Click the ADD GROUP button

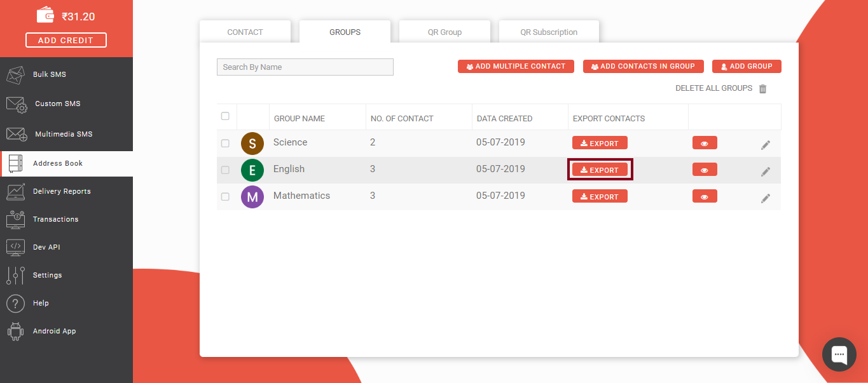coord(747,66)
